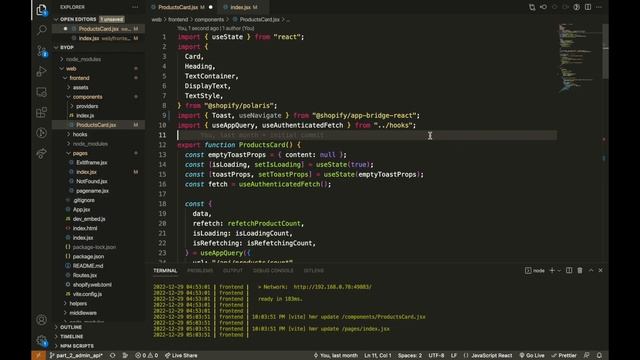This screenshot has width=640, height=360.
Task: Click Spaces: 2 indentation setting
Action: coord(410,356)
